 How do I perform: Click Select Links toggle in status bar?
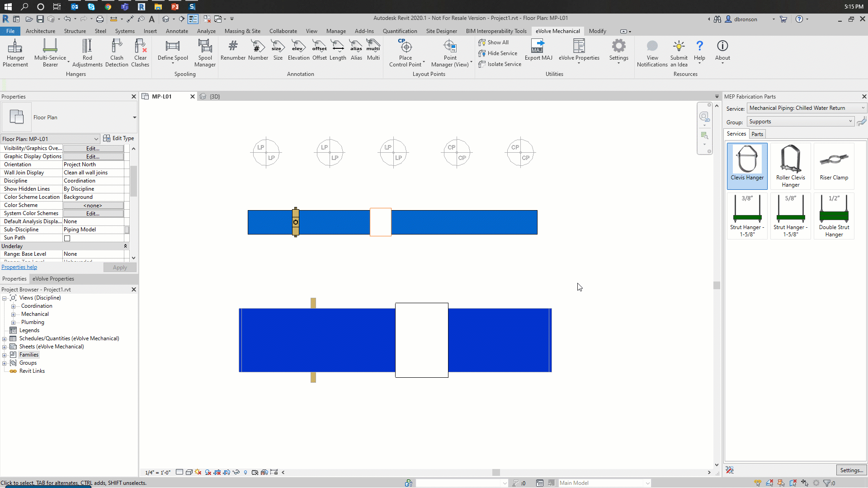(758, 483)
